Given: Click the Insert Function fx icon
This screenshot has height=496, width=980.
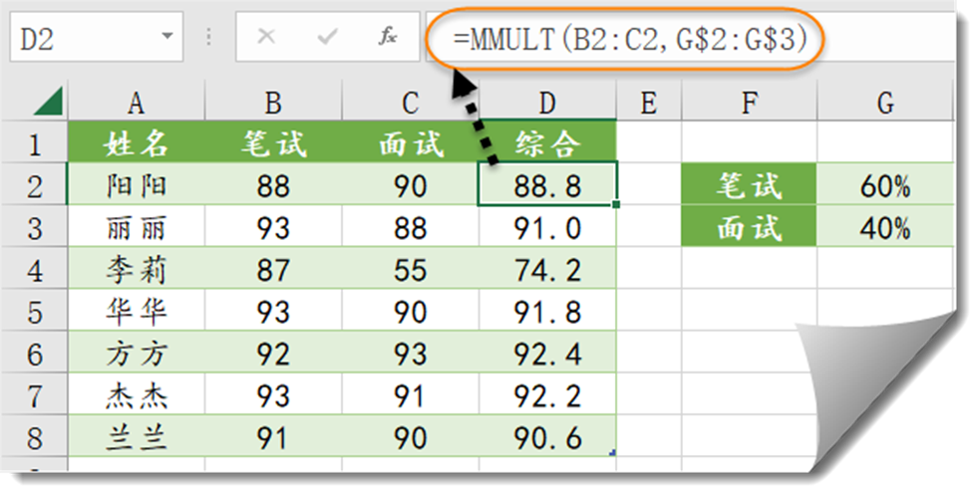Looking at the screenshot, I should point(388,37).
